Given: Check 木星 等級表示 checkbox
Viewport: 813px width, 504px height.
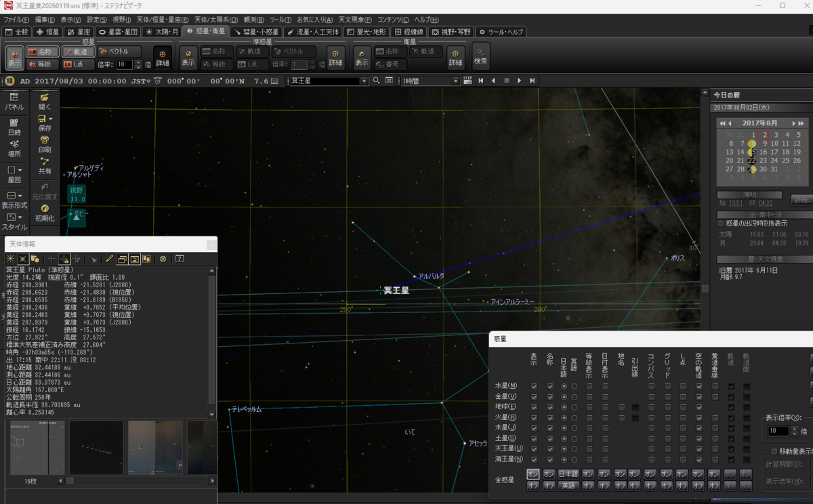Looking at the screenshot, I should [589, 428].
